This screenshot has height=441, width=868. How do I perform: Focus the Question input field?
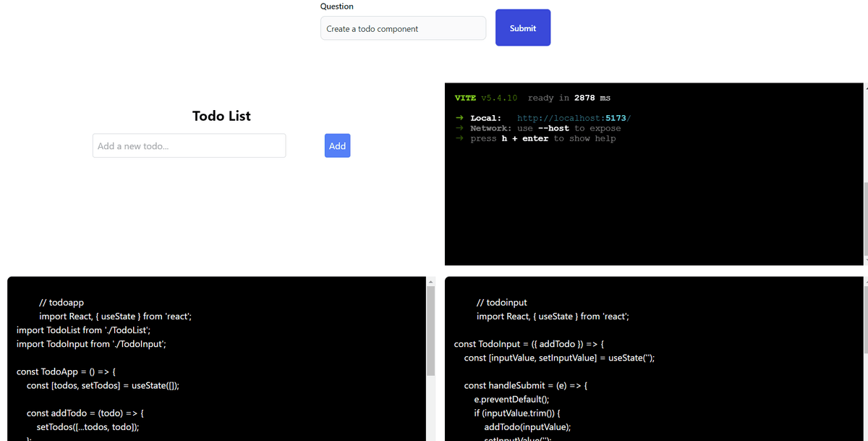(403, 28)
